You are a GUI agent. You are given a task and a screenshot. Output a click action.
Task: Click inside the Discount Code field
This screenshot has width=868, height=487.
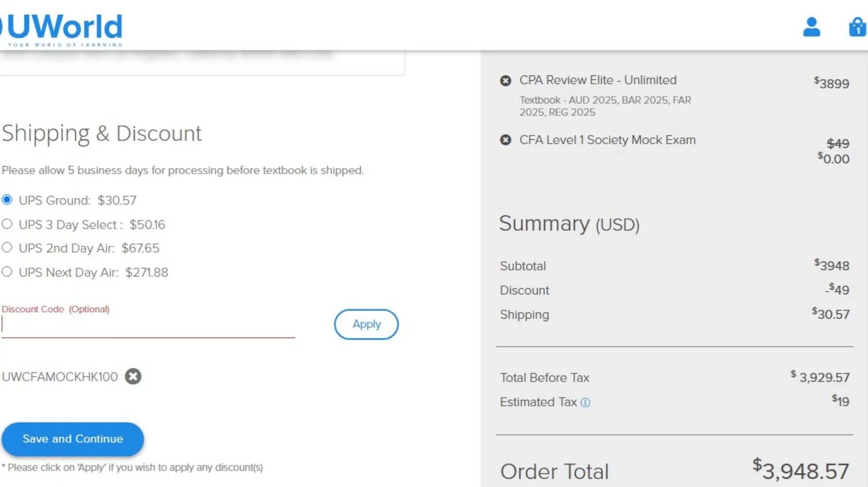[x=146, y=324]
